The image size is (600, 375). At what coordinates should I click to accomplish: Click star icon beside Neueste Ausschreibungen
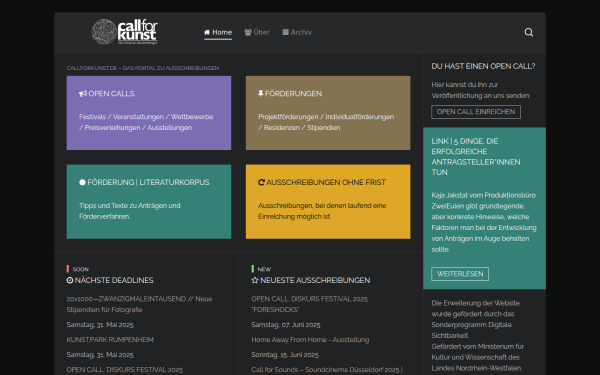(255, 280)
